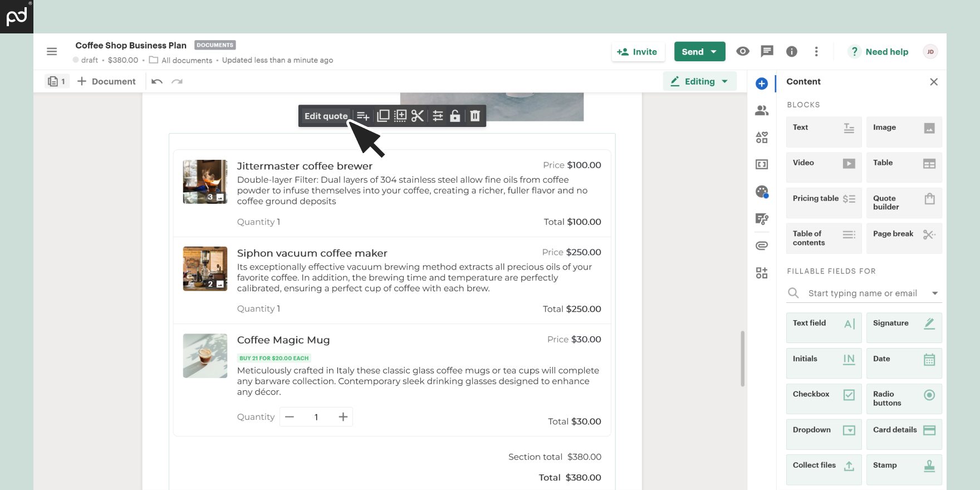Open the hamburger main menu
This screenshot has height=490, width=980.
tap(52, 52)
